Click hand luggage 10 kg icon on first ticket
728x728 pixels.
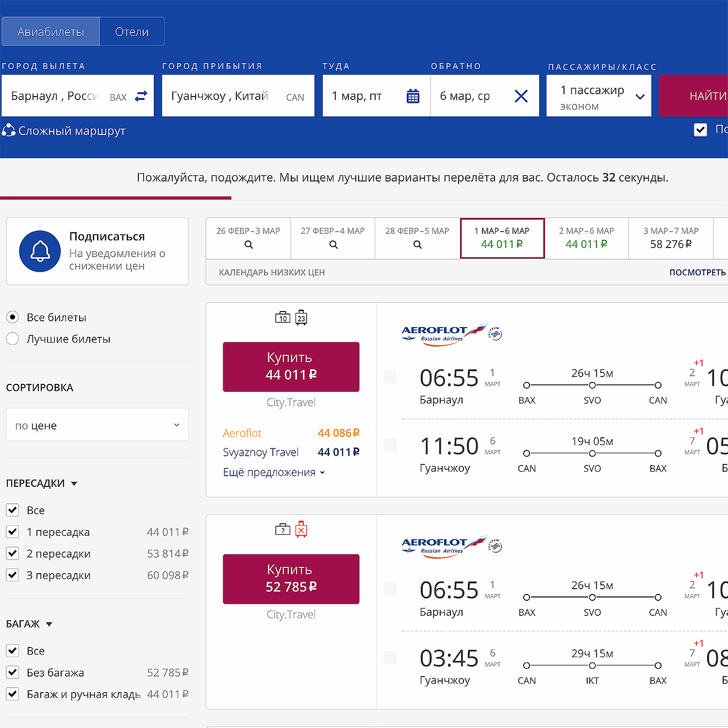pyautogui.click(x=282, y=317)
